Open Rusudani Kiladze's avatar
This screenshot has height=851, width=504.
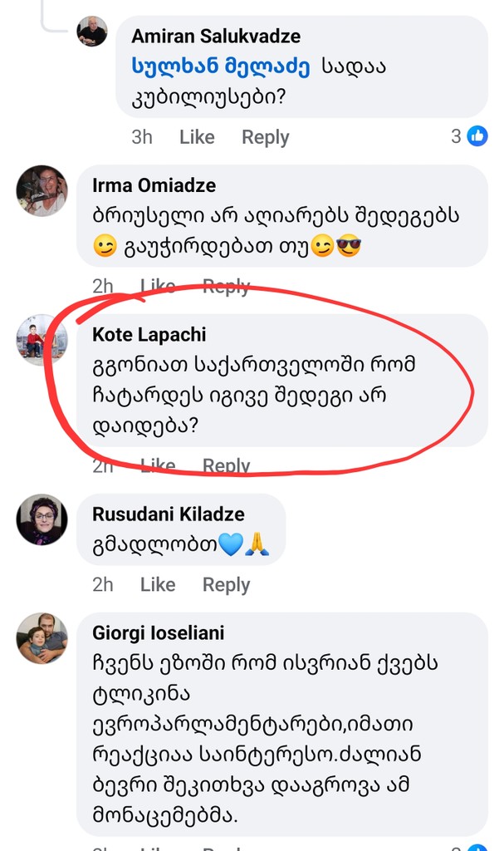coord(42,520)
